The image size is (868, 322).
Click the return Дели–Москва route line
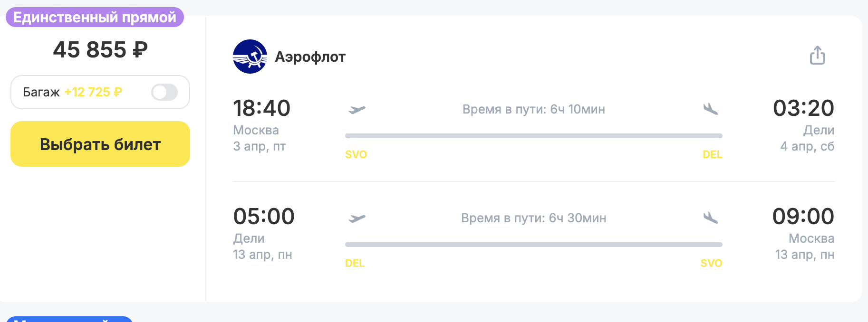pos(533,245)
